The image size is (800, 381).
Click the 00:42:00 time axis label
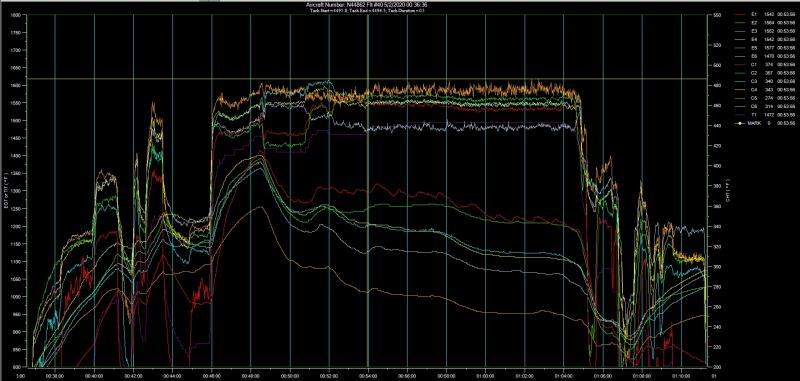133,375
